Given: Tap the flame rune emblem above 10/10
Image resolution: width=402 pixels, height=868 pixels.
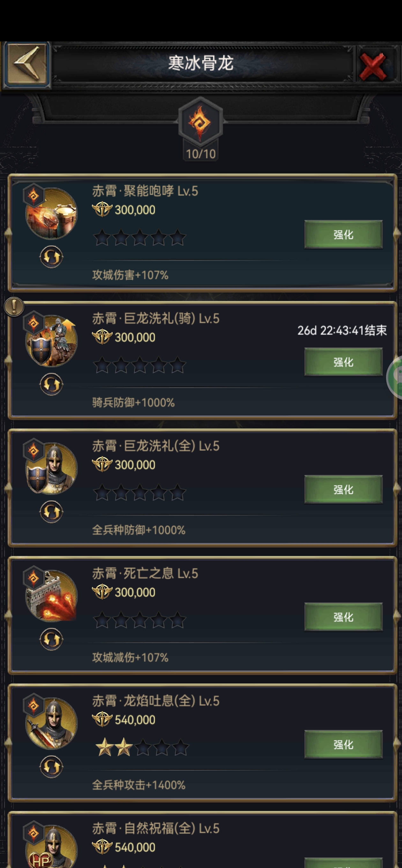Looking at the screenshot, I should 200,122.
